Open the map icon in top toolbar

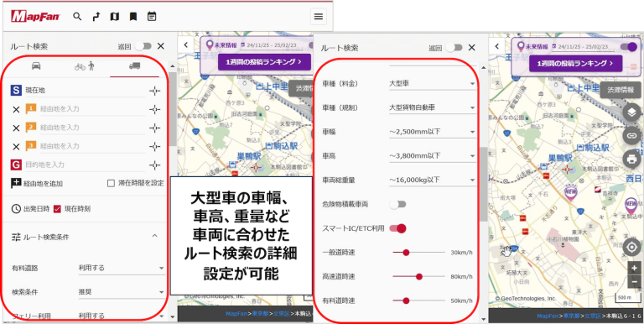tap(115, 17)
